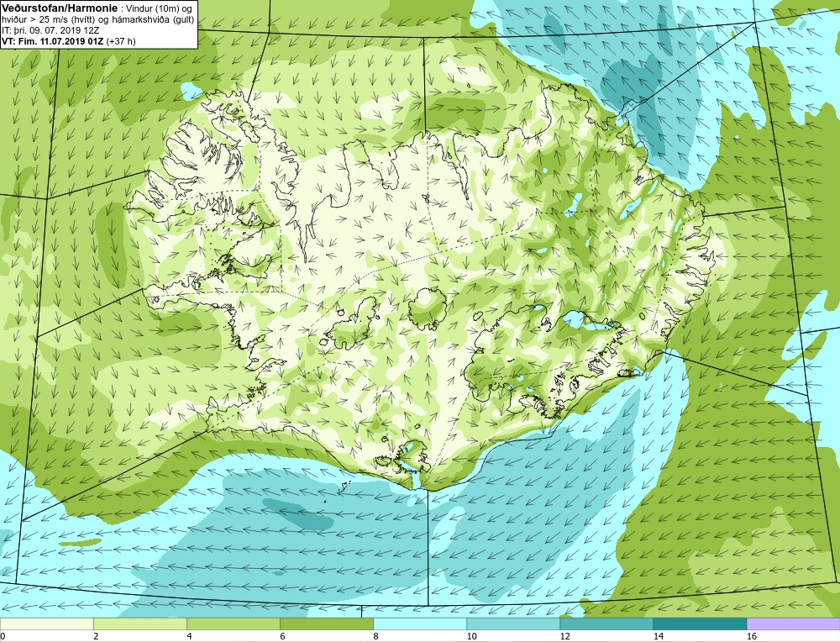
Task: Click the purple legend swatch above 16 m/s
Action: click(794, 624)
